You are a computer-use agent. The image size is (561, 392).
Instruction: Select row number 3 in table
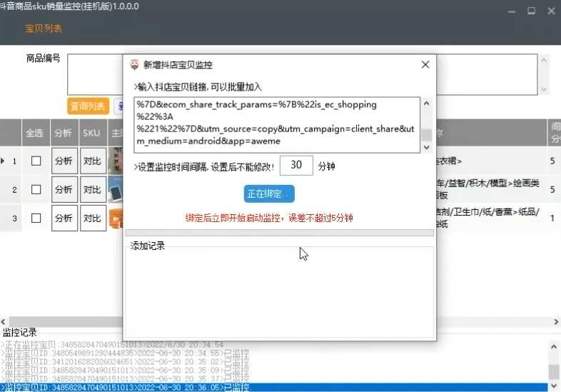(14, 218)
